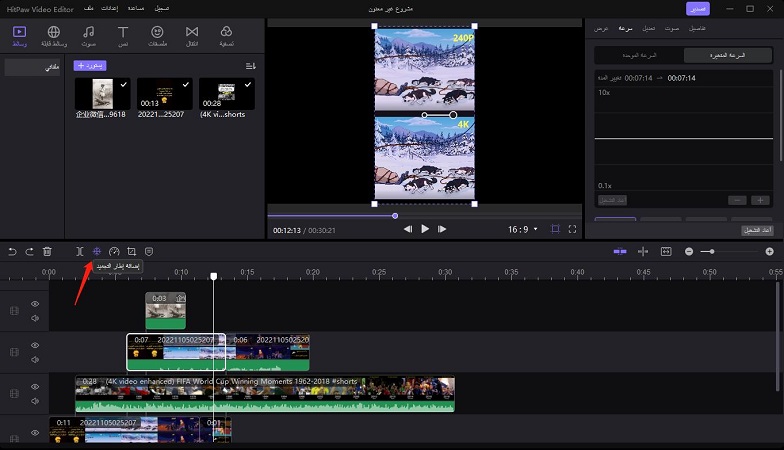The height and width of the screenshot is (450, 784).
Task: Enter fullscreen preview mode
Action: click(572, 229)
